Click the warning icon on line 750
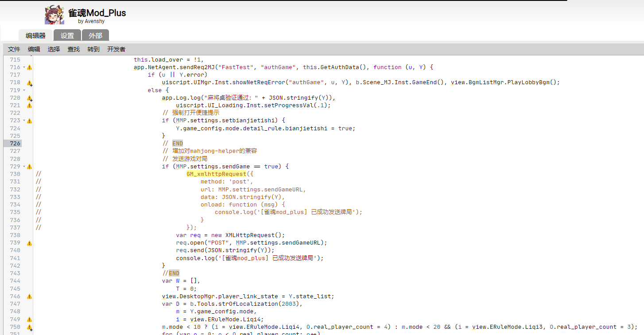 (x=29, y=327)
